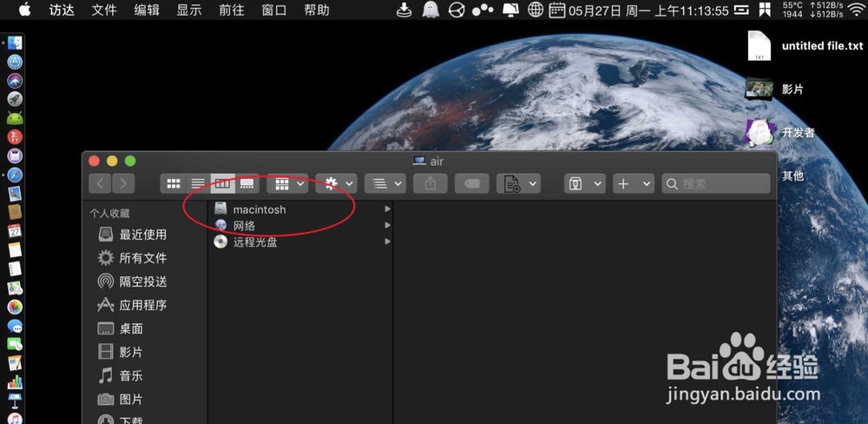Click the globe input-source icon in menu bar

[536, 10]
